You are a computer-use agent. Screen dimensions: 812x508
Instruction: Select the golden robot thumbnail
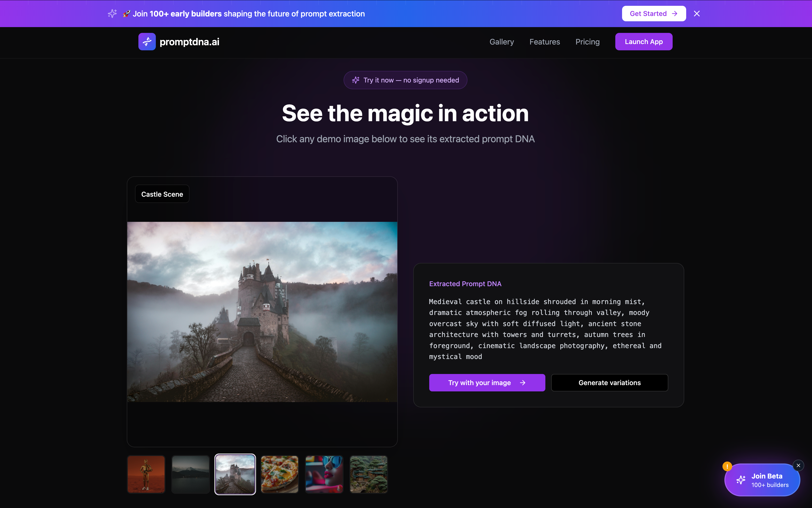coord(146,474)
